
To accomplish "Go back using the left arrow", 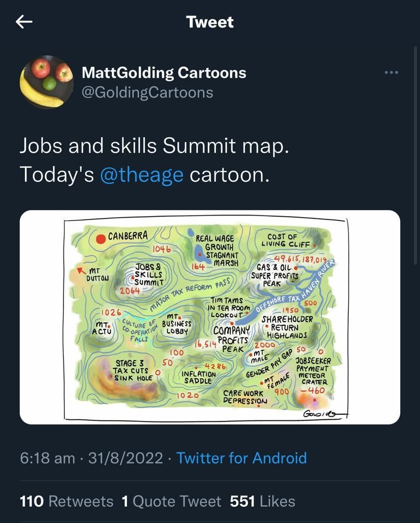I will (x=24, y=22).
